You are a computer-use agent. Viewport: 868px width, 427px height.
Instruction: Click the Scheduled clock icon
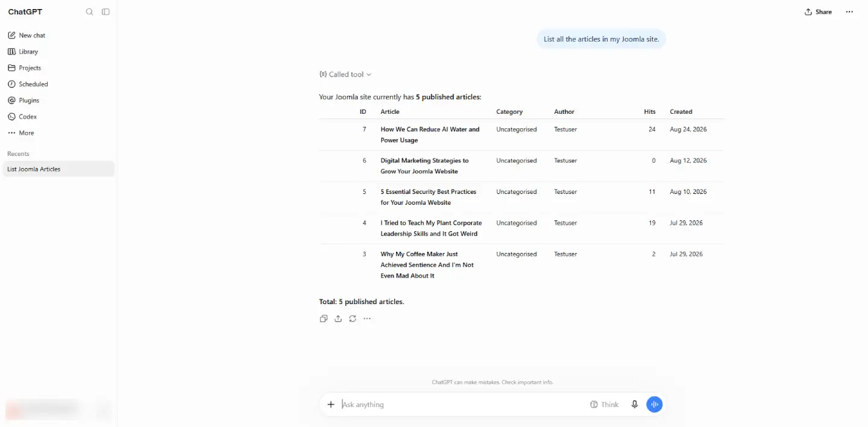click(11, 84)
